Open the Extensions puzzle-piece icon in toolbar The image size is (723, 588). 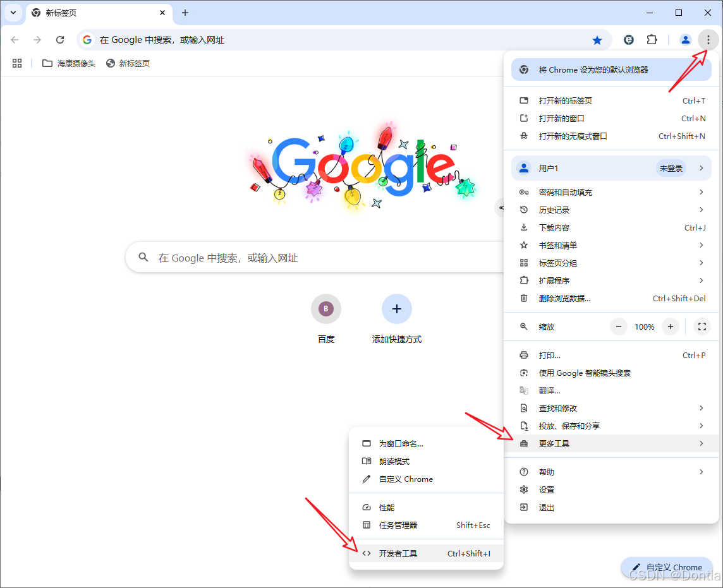click(652, 40)
